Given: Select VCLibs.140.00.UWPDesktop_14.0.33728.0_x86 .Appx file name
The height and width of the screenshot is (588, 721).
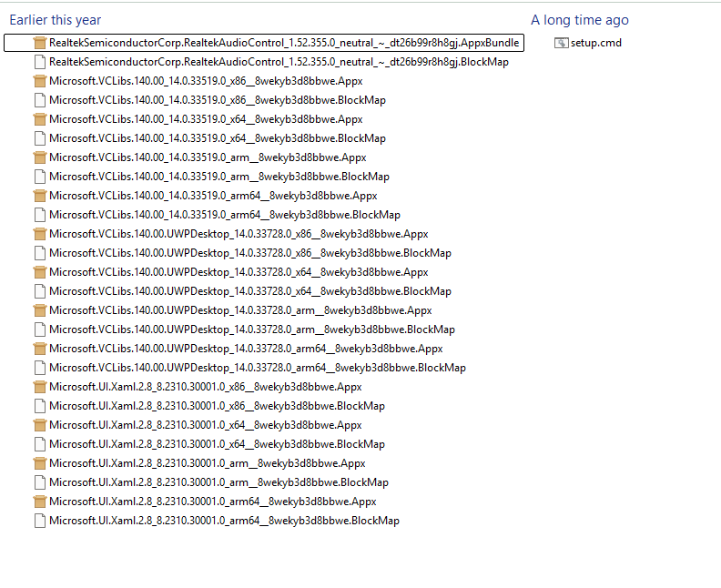Looking at the screenshot, I should 239,234.
